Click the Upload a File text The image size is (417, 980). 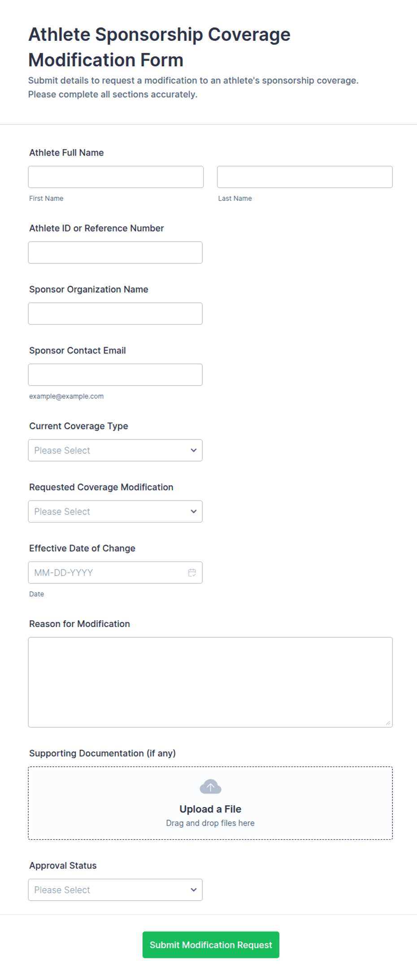(210, 809)
